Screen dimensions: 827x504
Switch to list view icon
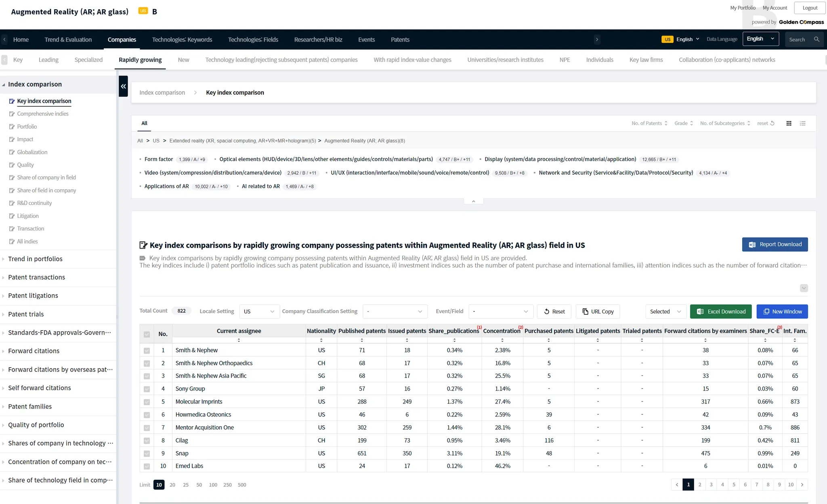[803, 123]
